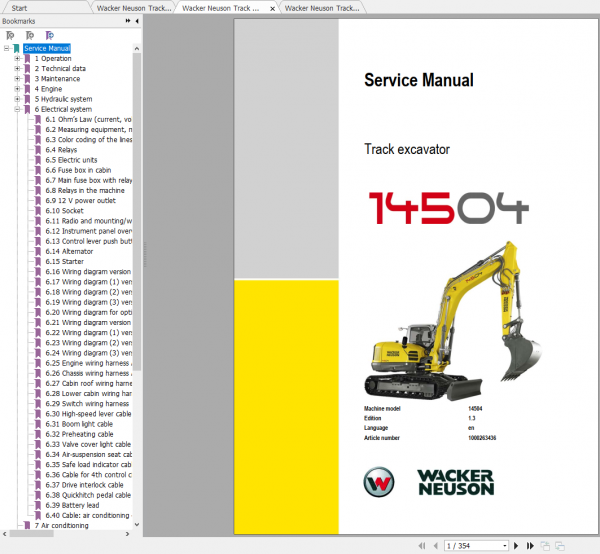This screenshot has height=554, width=600.
Task: Open the 5 Hydraulic system bookmark
Action: point(63,99)
